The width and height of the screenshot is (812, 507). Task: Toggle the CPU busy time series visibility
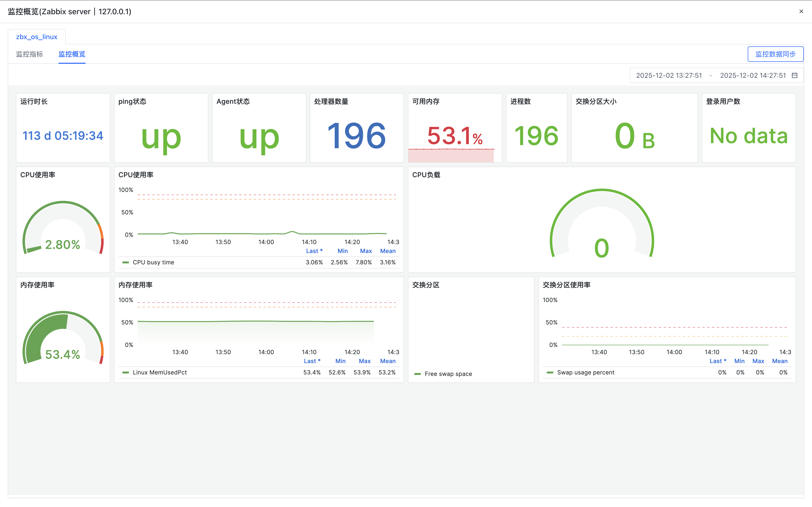click(153, 262)
